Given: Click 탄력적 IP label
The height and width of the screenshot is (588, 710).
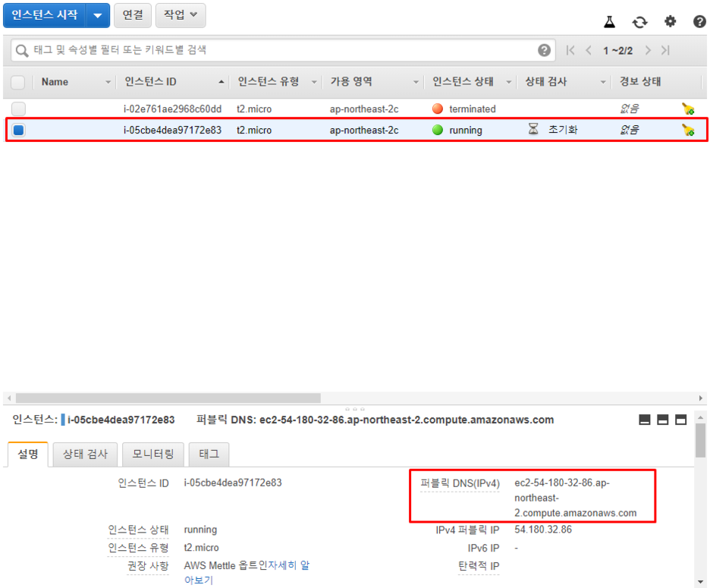Looking at the screenshot, I should (x=479, y=566).
